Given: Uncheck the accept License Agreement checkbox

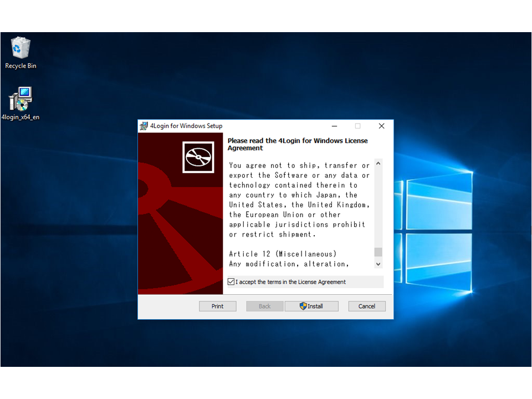Looking at the screenshot, I should tap(231, 282).
